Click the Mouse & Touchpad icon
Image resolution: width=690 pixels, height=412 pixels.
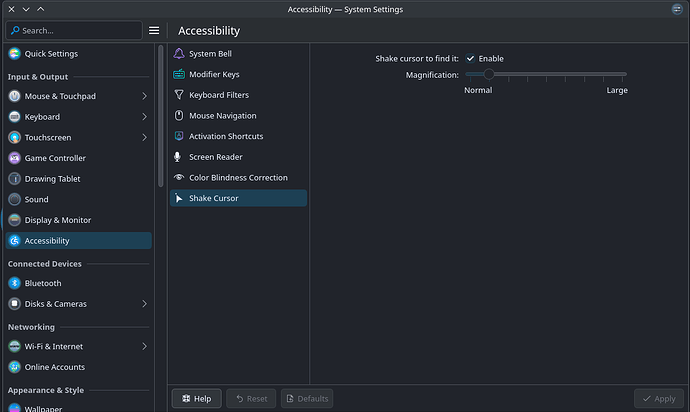pos(15,96)
